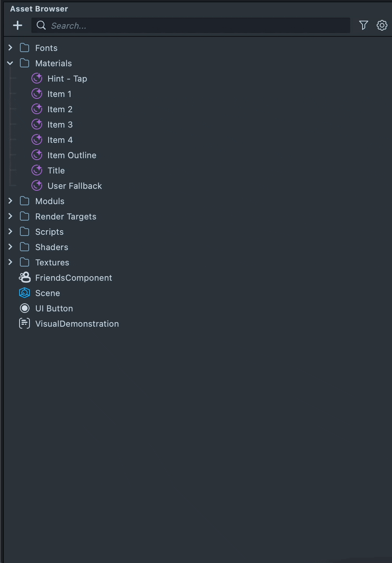The width and height of the screenshot is (392, 563).
Task: Collapse the Materials folder
Action: [10, 63]
